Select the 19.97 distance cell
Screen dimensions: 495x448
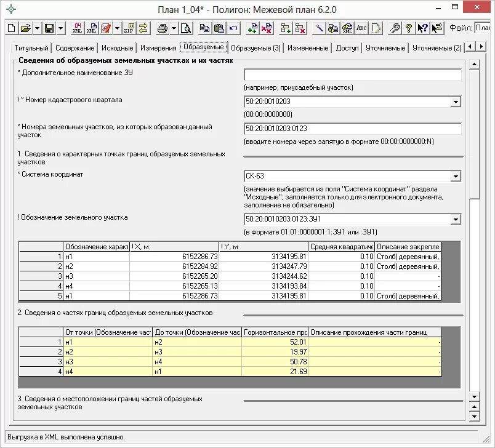point(275,352)
